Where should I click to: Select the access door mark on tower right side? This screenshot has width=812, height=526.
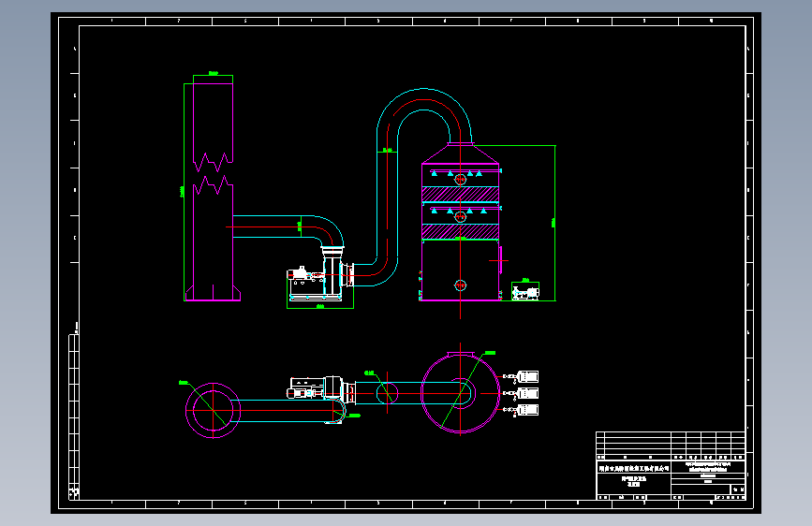500,260
